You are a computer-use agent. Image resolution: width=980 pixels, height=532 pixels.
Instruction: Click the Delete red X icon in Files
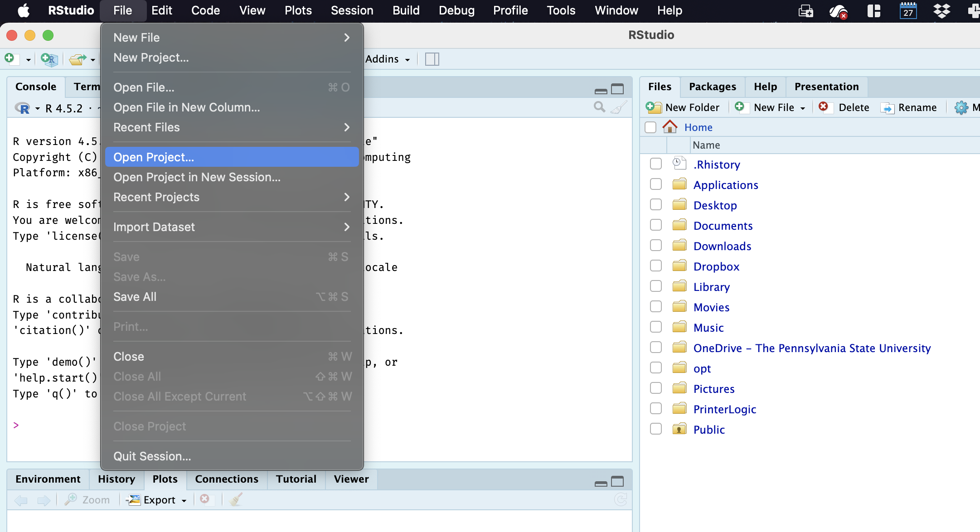[823, 107]
